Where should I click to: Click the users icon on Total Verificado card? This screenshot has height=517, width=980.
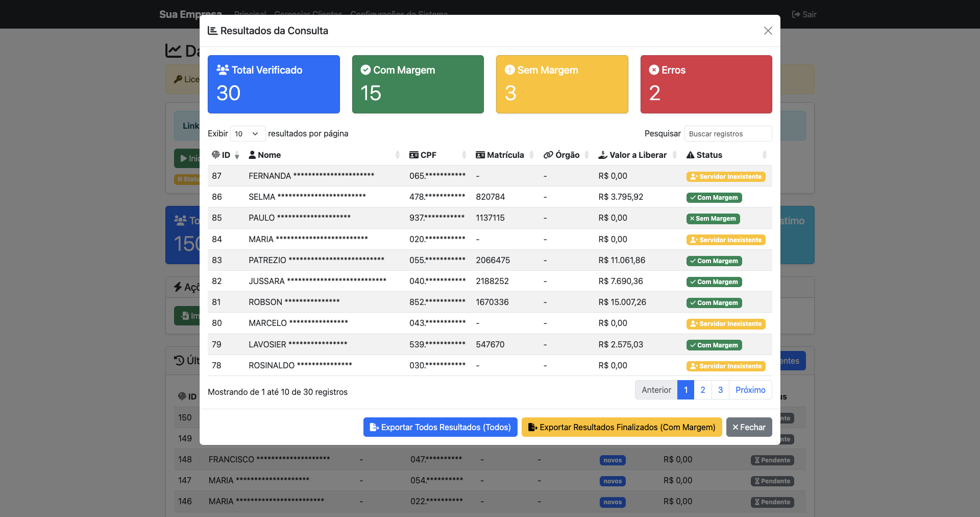point(223,69)
